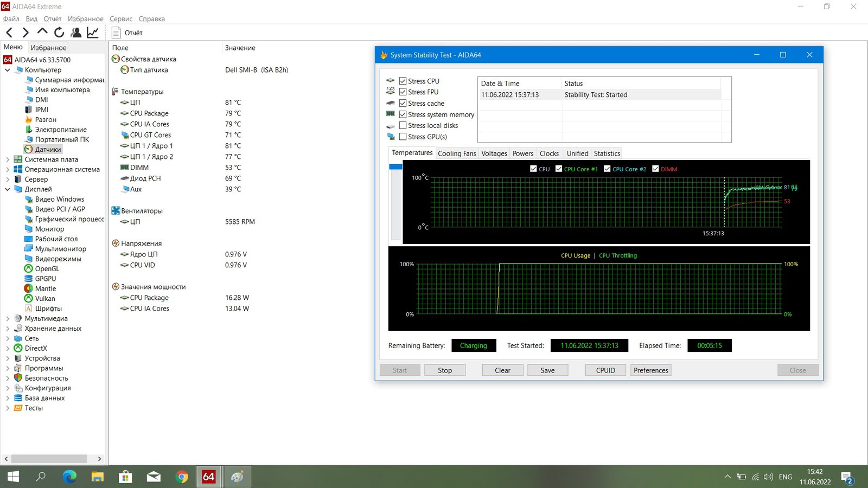Image resolution: width=868 pixels, height=488 pixels.
Task: Toggle CPU Core #2 graph checkbox
Action: 607,169
